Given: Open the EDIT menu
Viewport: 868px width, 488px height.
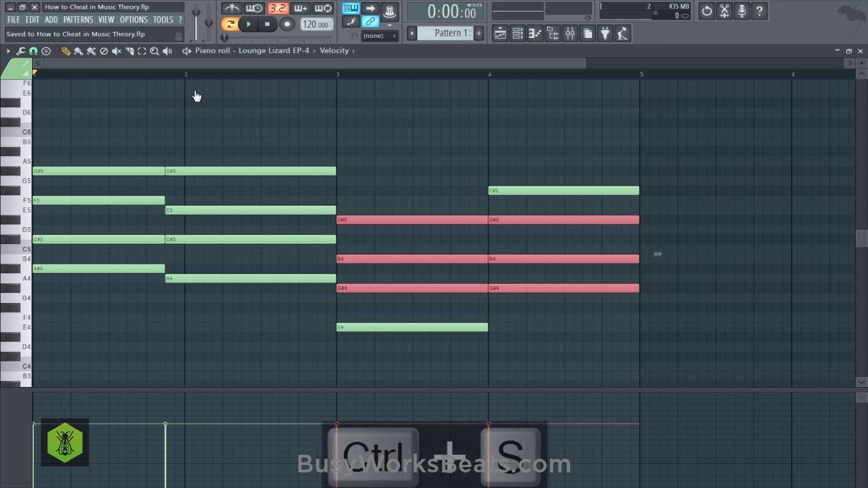Looking at the screenshot, I should [33, 20].
